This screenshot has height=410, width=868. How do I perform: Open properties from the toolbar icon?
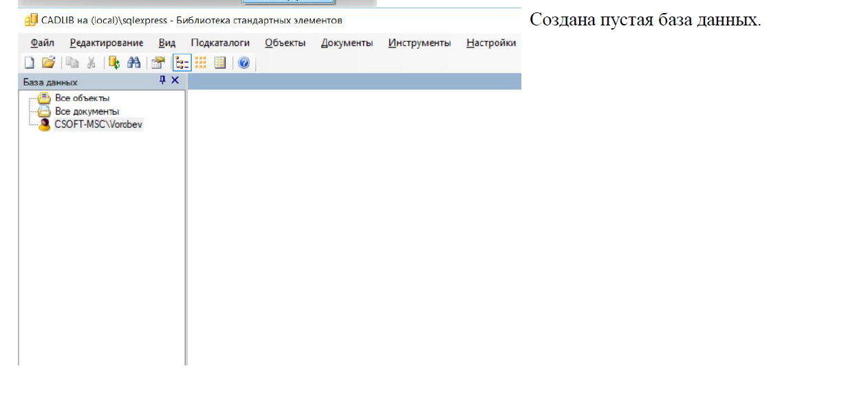(158, 63)
